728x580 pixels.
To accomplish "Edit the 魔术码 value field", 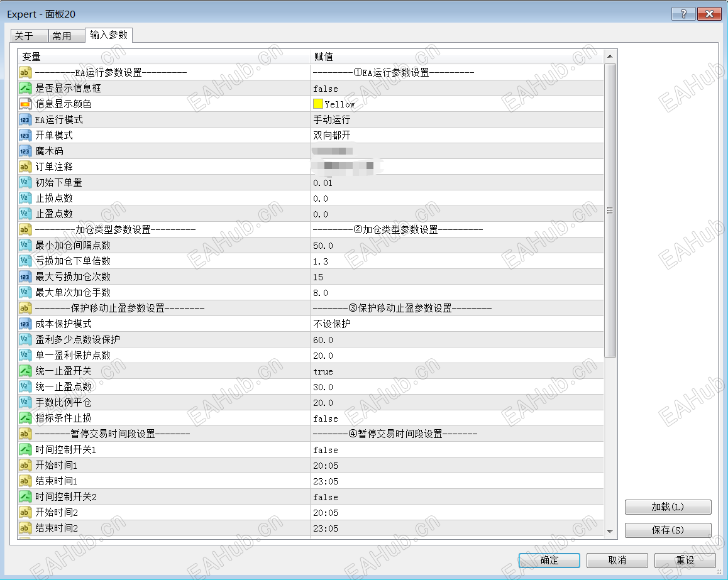I will pos(457,151).
